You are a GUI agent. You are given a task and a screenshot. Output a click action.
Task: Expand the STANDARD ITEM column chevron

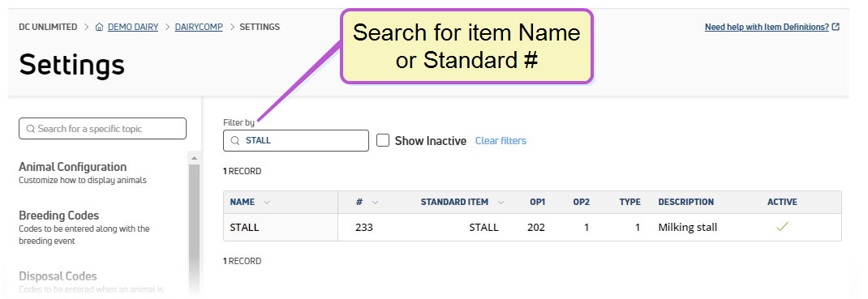501,203
